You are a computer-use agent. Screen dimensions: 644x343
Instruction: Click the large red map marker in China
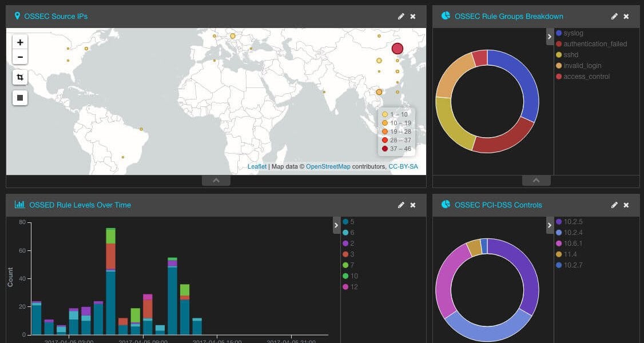[x=397, y=49]
